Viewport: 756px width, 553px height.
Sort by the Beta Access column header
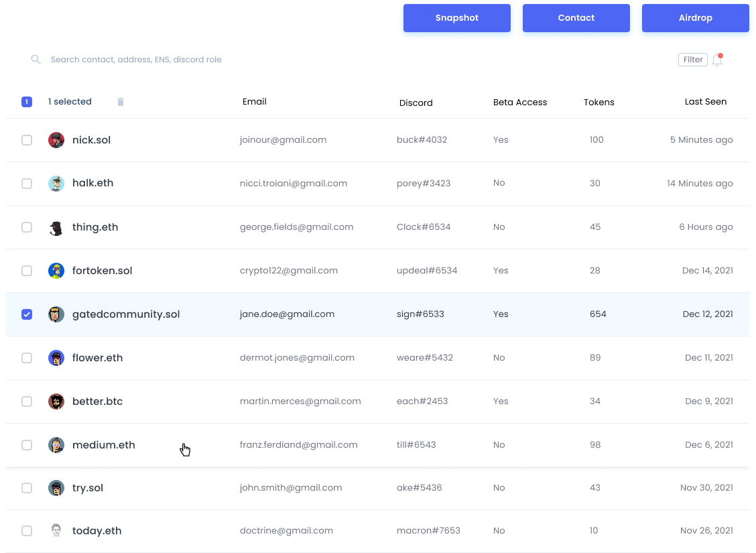coord(520,102)
